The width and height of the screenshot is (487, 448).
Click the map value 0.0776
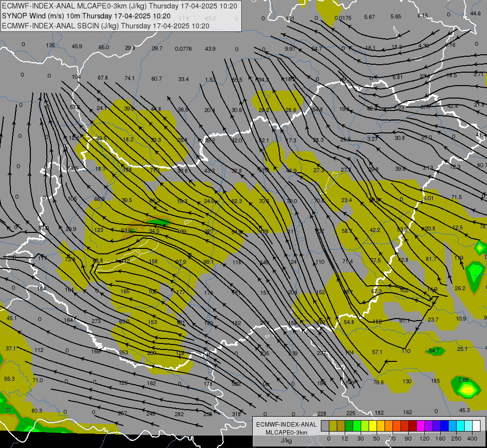click(183, 49)
